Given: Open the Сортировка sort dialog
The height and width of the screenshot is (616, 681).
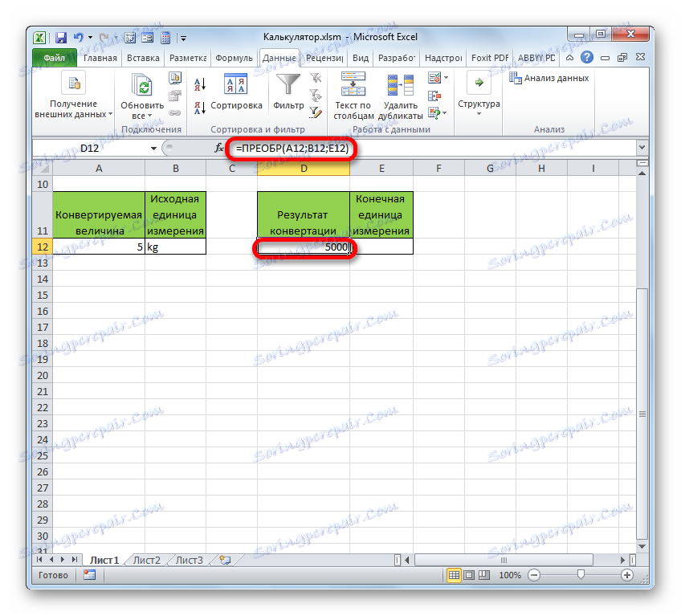Looking at the screenshot, I should coord(236,92).
